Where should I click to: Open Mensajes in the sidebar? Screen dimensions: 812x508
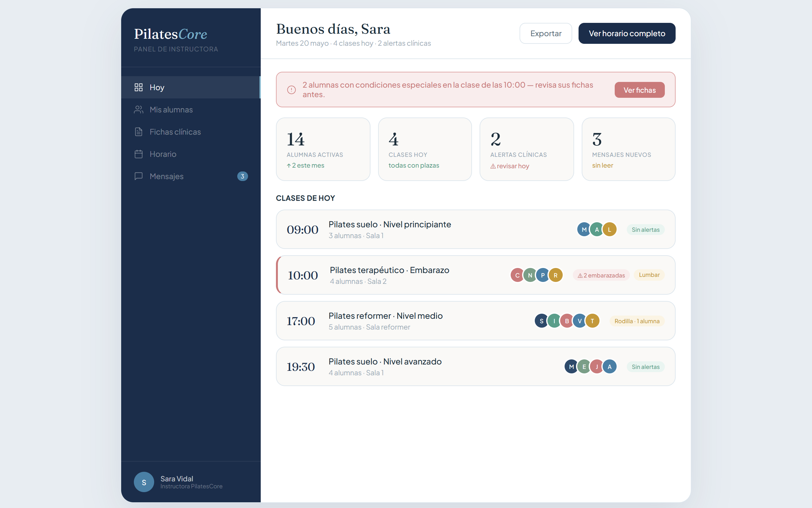pyautogui.click(x=191, y=176)
